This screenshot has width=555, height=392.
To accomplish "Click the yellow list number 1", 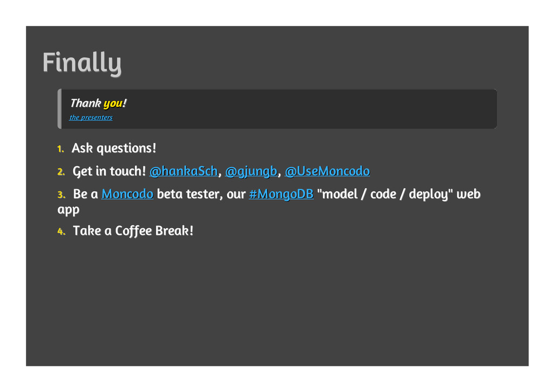I will pos(61,149).
